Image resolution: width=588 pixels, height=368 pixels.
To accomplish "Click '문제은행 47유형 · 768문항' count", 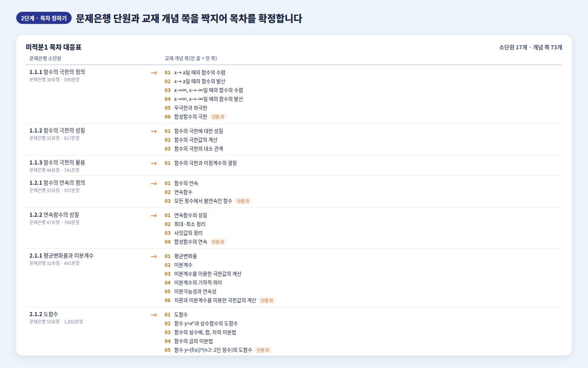I will (x=54, y=222).
